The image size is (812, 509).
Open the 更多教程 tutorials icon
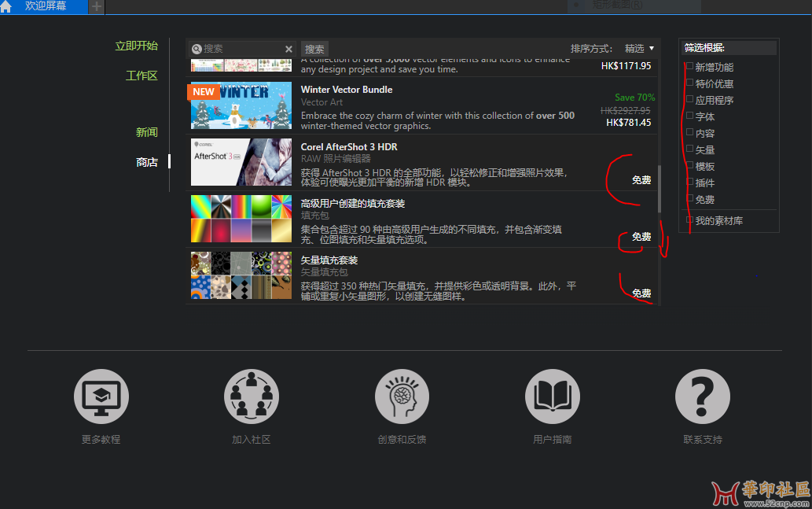[101, 397]
